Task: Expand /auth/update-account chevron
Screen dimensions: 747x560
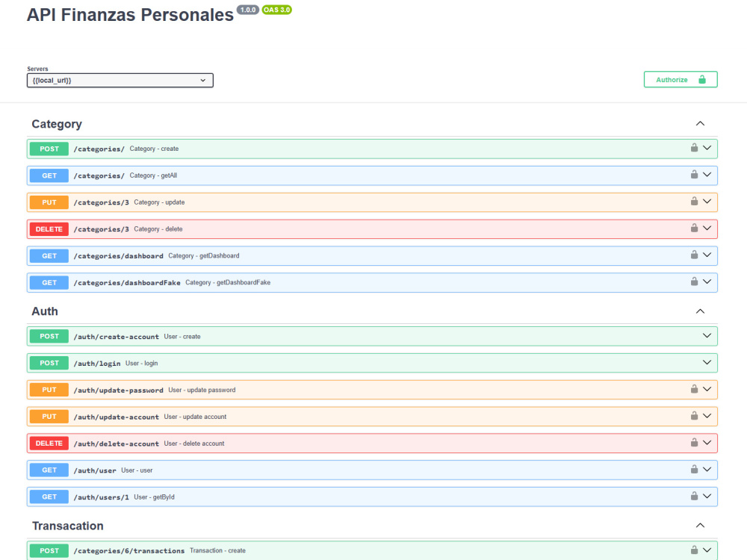Action: (x=707, y=416)
